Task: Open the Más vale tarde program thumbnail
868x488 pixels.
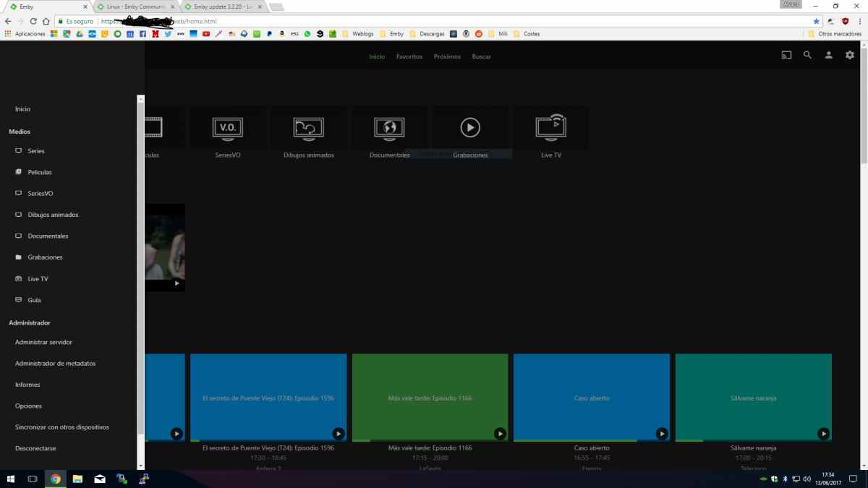Action: (430, 396)
